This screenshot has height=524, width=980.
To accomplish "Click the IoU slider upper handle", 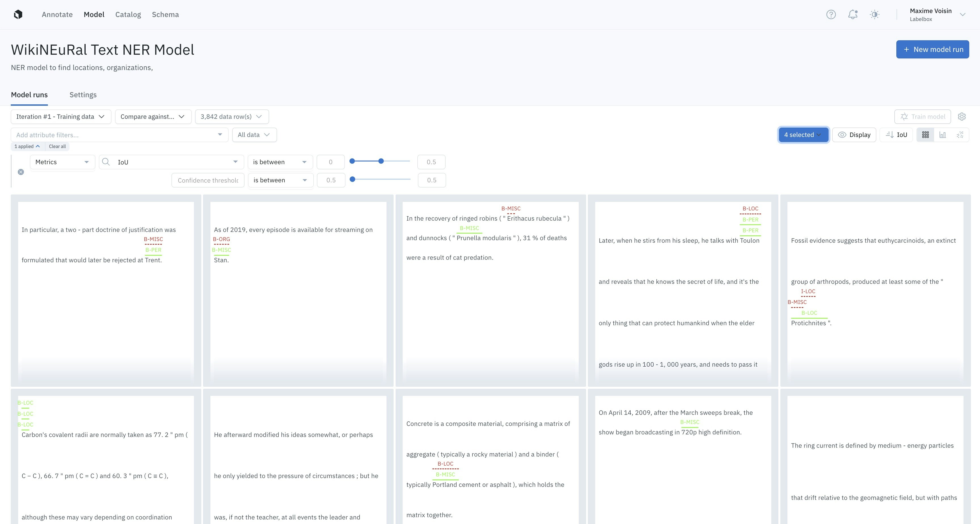I will pos(381,161).
